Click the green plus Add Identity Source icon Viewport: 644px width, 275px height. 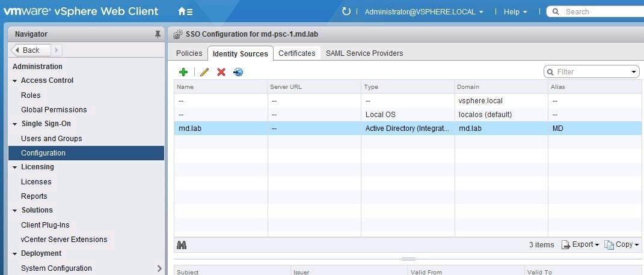coord(183,72)
